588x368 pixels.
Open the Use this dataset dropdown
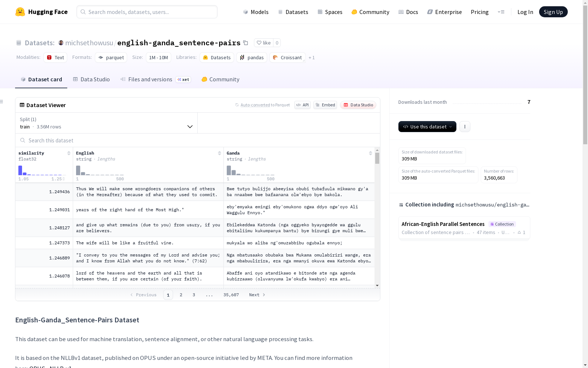click(427, 127)
